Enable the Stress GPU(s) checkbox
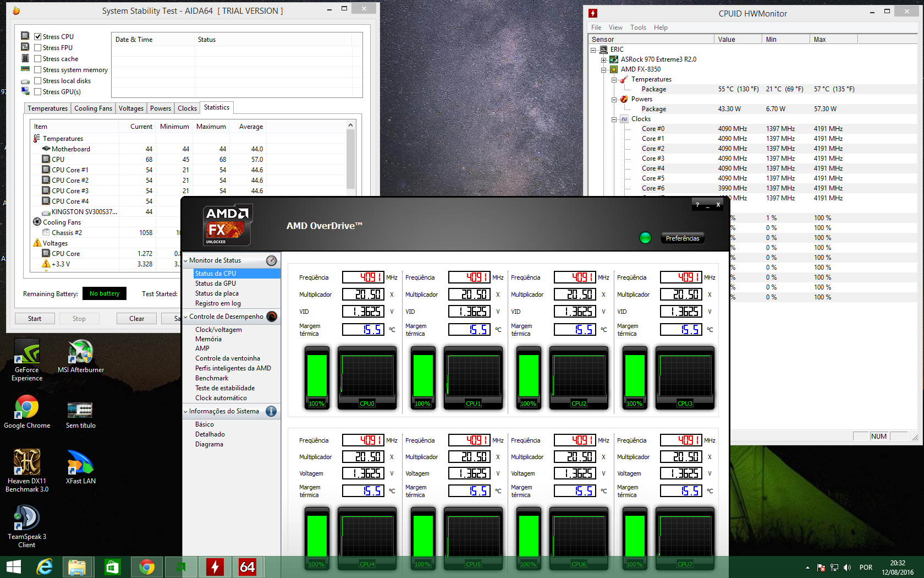Image resolution: width=924 pixels, height=578 pixels. [38, 91]
